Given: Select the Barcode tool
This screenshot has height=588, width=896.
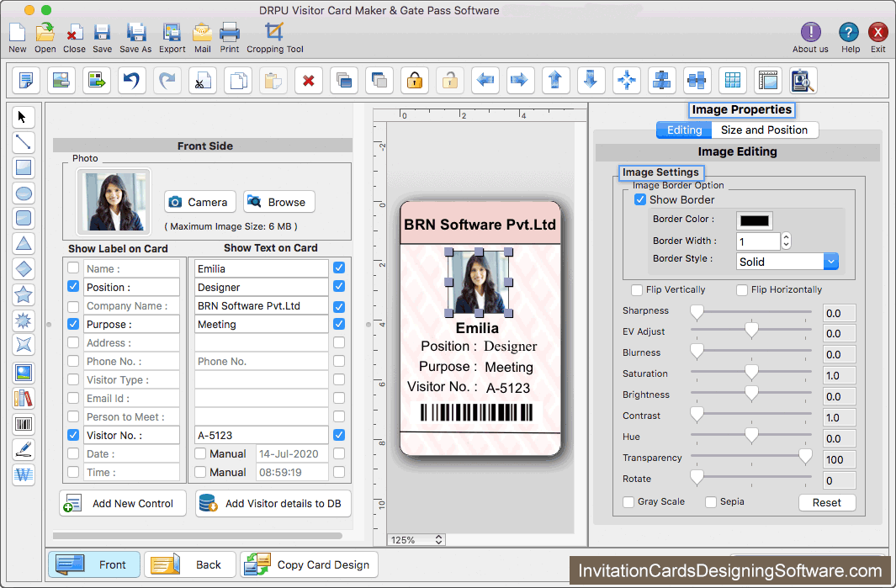Looking at the screenshot, I should [x=24, y=424].
